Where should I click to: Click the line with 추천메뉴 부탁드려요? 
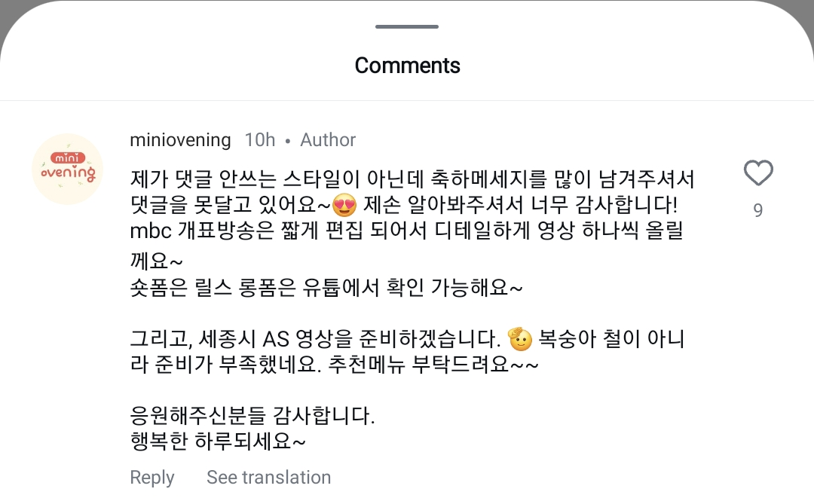(x=335, y=365)
